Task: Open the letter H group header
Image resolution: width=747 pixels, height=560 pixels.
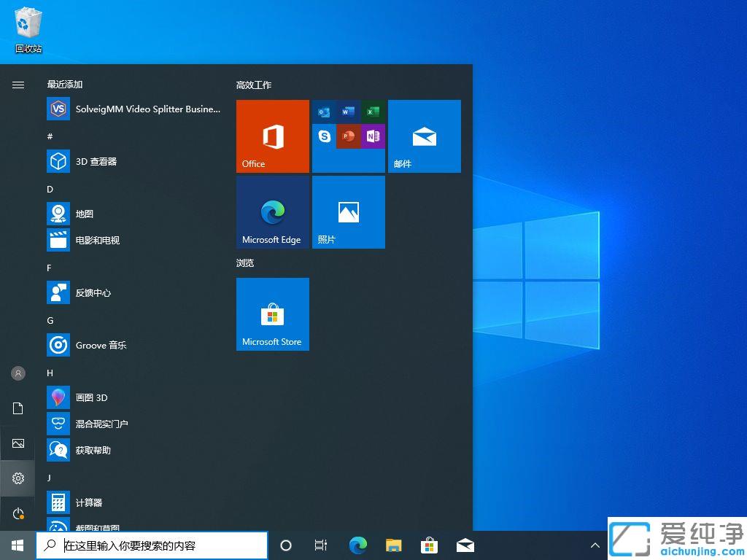Action: pos(50,373)
